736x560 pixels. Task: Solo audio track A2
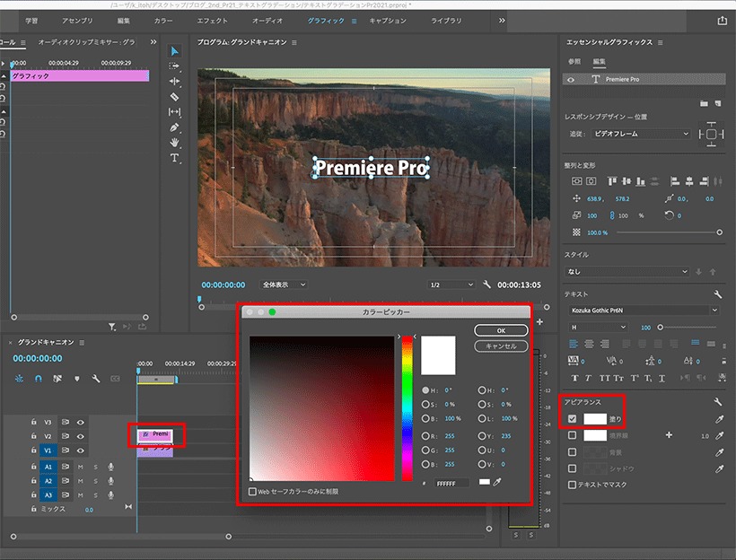click(x=96, y=481)
